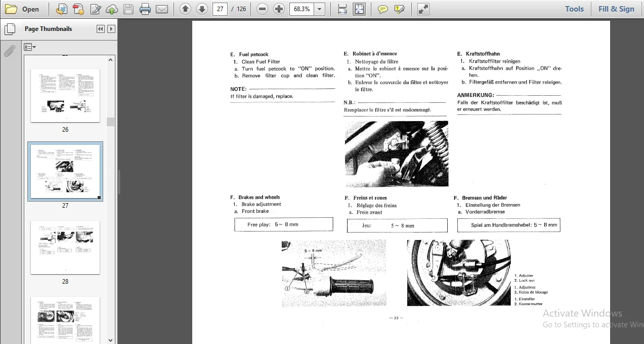Select the page 27 thumbnail
644x344 pixels.
pos(65,171)
